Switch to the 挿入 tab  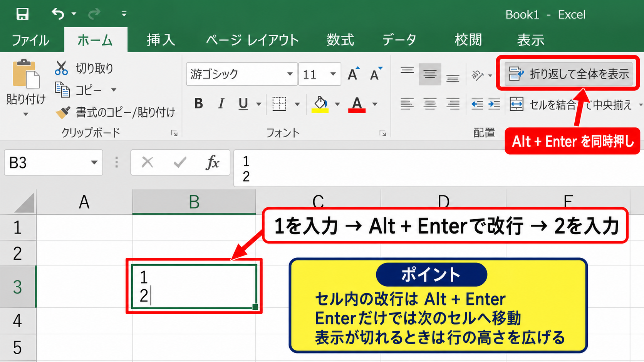tap(161, 40)
